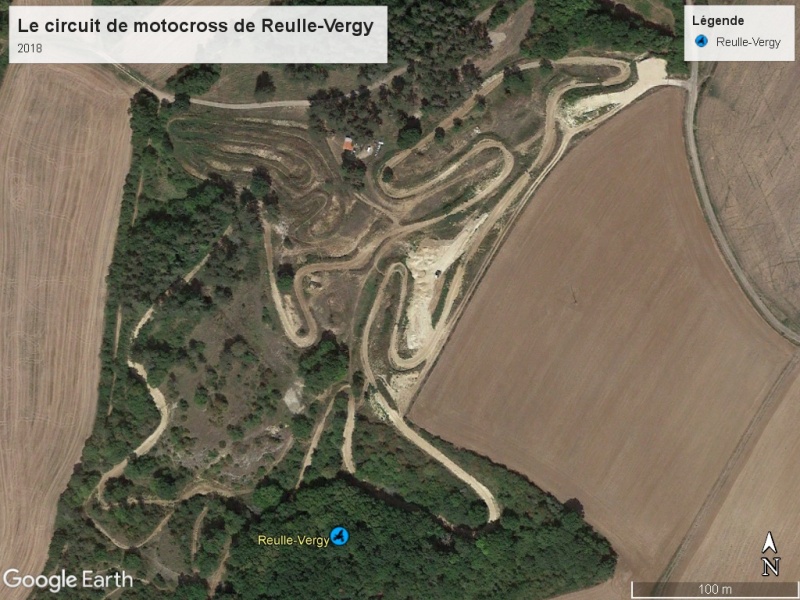Select the yellow Reulle-Vergy placemark label
The width and height of the screenshot is (800, 600).
[x=293, y=540]
